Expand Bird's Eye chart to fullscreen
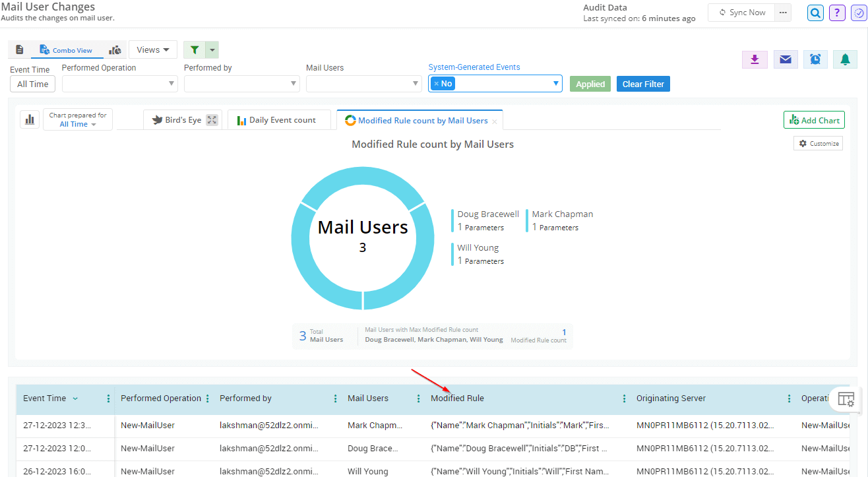Viewport: 868px width, 477px height. 212,119
